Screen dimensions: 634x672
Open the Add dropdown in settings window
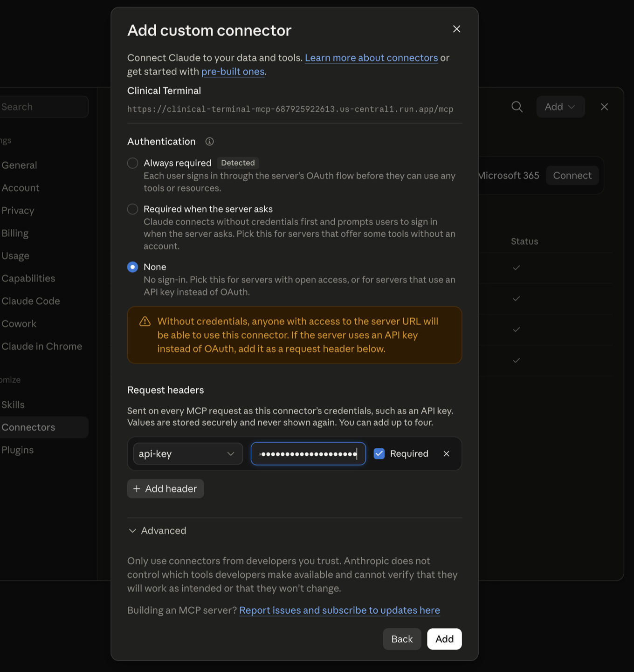(x=560, y=107)
